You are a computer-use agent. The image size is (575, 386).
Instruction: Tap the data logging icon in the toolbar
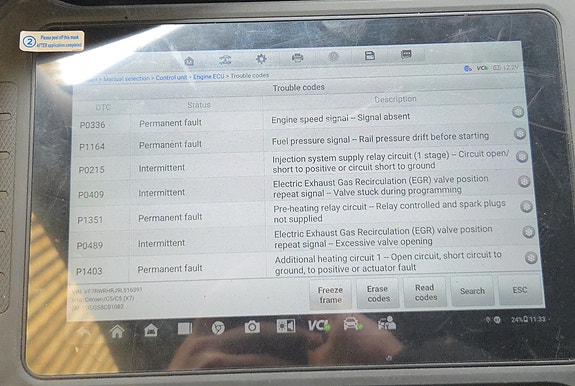[x=406, y=54]
